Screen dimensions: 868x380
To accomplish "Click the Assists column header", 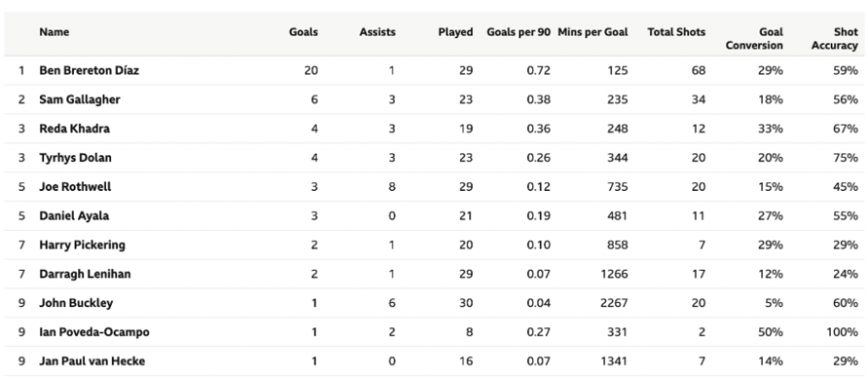I will (377, 32).
